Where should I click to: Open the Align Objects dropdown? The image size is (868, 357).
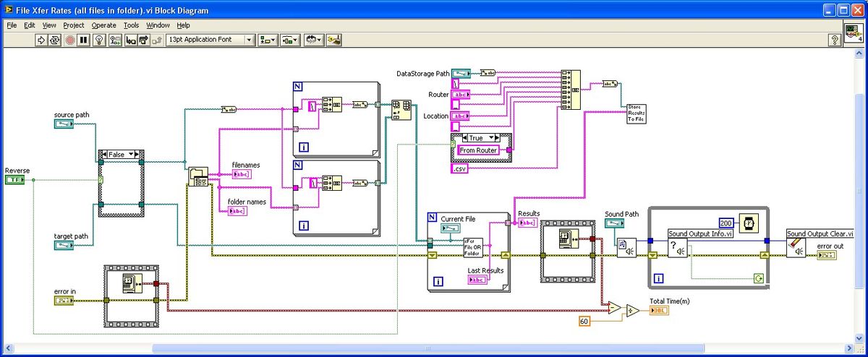click(x=268, y=40)
